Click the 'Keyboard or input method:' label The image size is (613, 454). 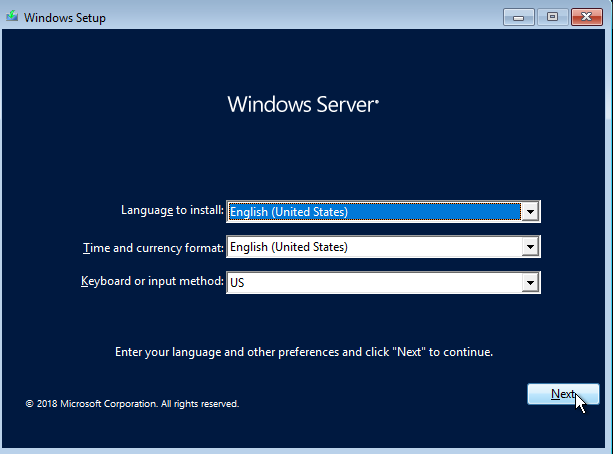click(152, 282)
